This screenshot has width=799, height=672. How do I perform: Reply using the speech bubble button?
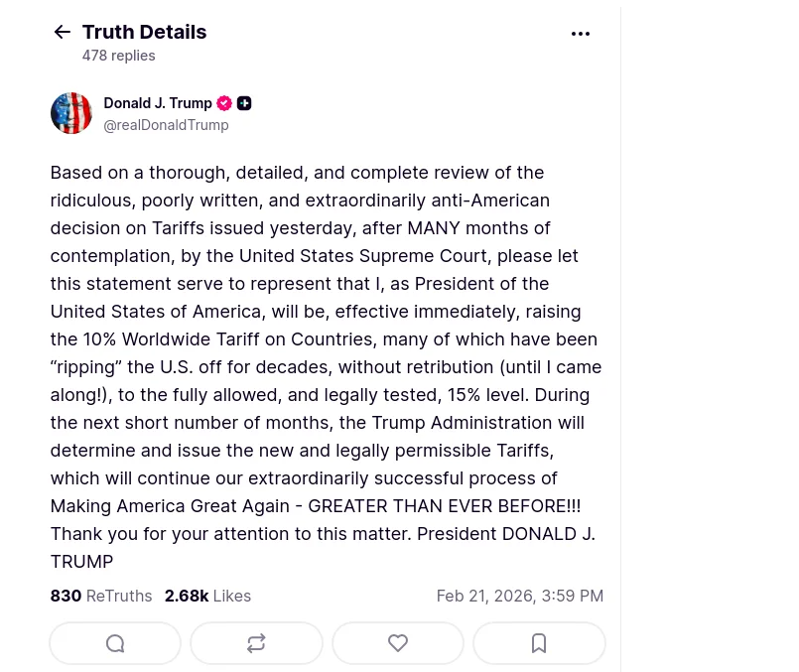click(115, 643)
